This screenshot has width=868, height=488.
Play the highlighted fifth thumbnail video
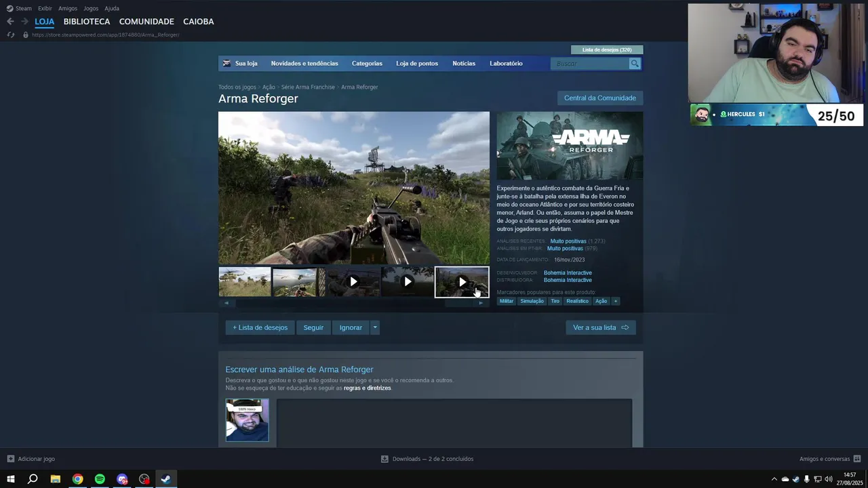(x=462, y=282)
